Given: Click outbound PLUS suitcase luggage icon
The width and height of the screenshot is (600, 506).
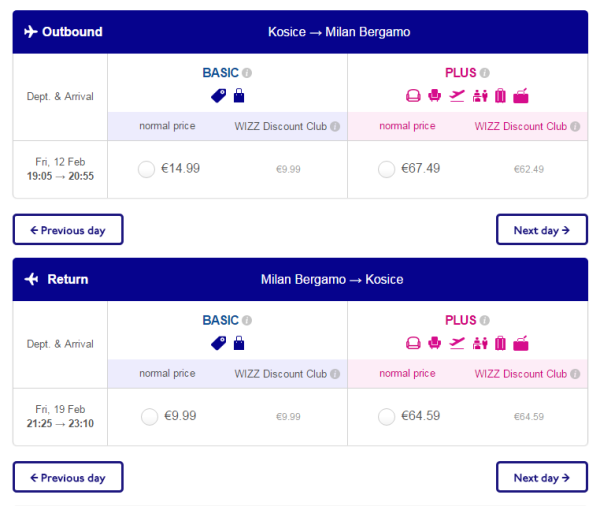Looking at the screenshot, I should [x=499, y=96].
